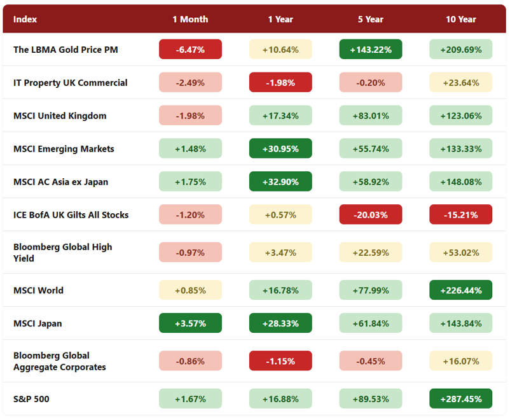Viewport: 510px width, 420px height.
Task: Click the ICE BofA UK Gilts label
Action: 71,215
